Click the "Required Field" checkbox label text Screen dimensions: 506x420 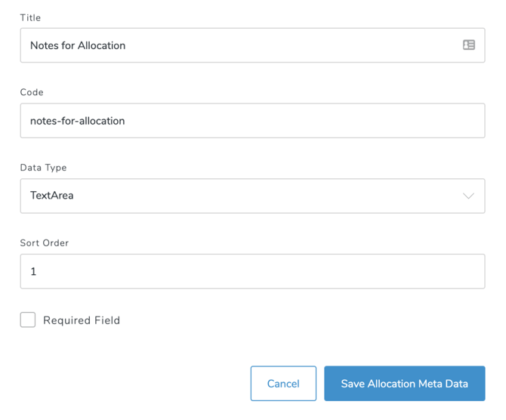(82, 320)
